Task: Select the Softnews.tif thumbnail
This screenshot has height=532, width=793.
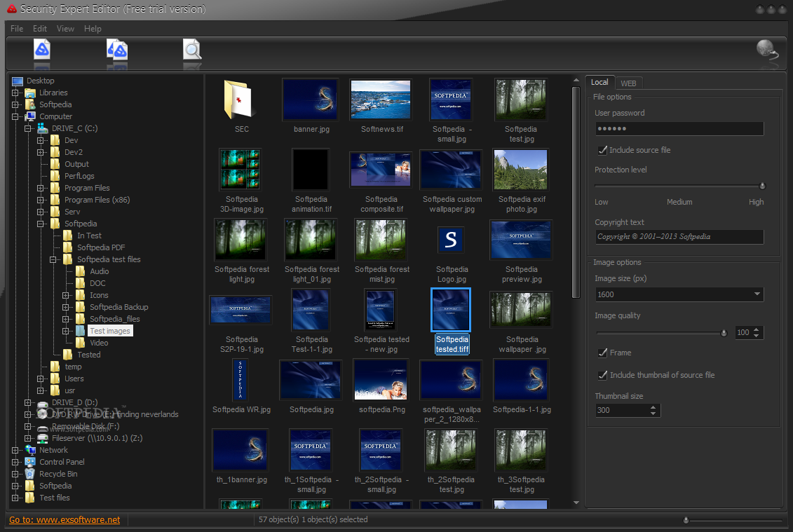Action: 380,99
